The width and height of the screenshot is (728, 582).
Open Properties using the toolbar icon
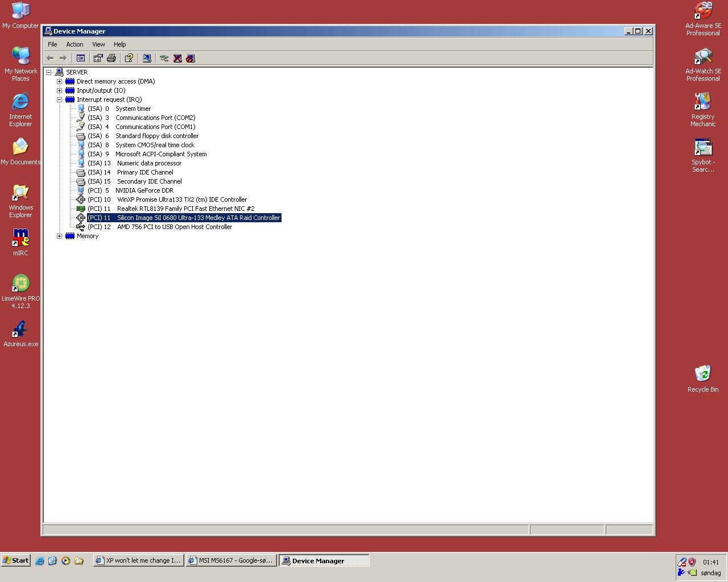(x=98, y=58)
